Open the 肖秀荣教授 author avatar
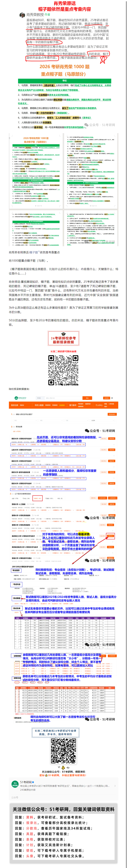The height and width of the screenshot is (868, 127). [x=22, y=15]
